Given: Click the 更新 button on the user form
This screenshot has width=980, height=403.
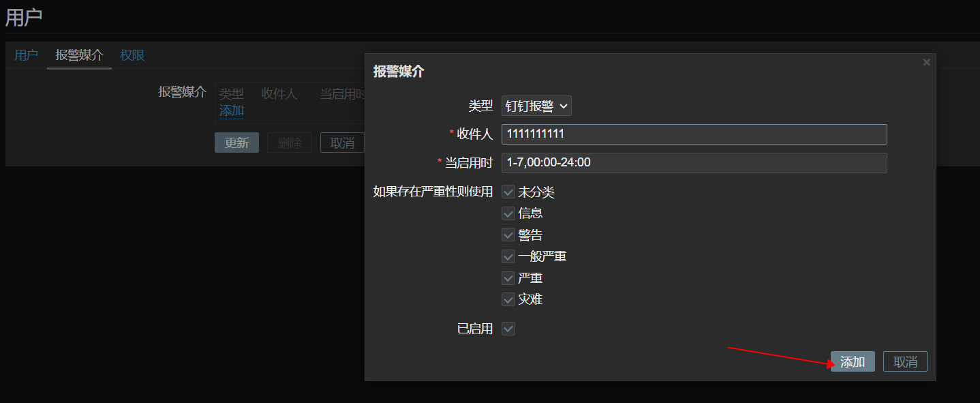Looking at the screenshot, I should pyautogui.click(x=236, y=143).
